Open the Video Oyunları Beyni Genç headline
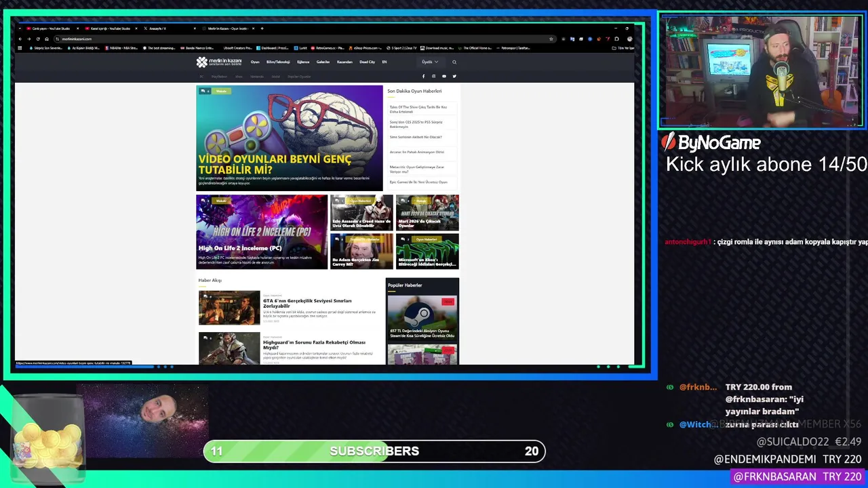This screenshot has width=868, height=488. 275,164
